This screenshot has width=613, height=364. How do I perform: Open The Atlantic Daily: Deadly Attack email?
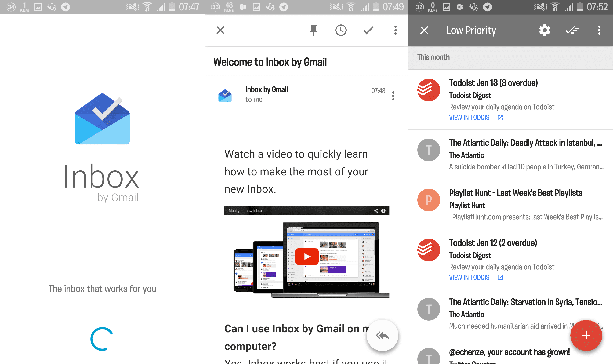pos(510,155)
